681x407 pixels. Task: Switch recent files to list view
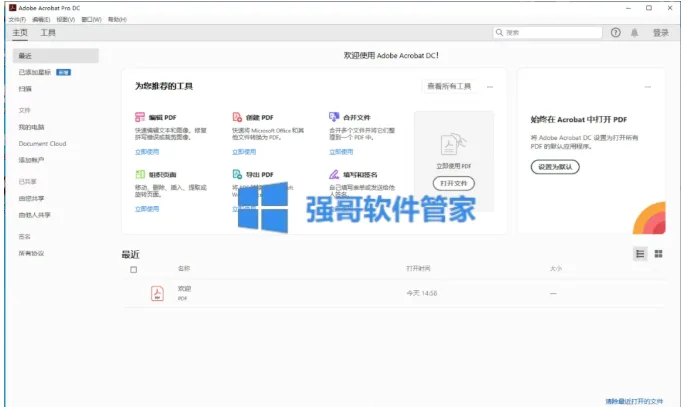[640, 254]
